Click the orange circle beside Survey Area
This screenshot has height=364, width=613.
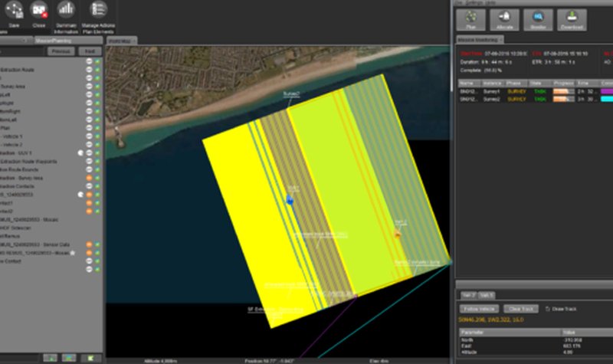tap(90, 178)
